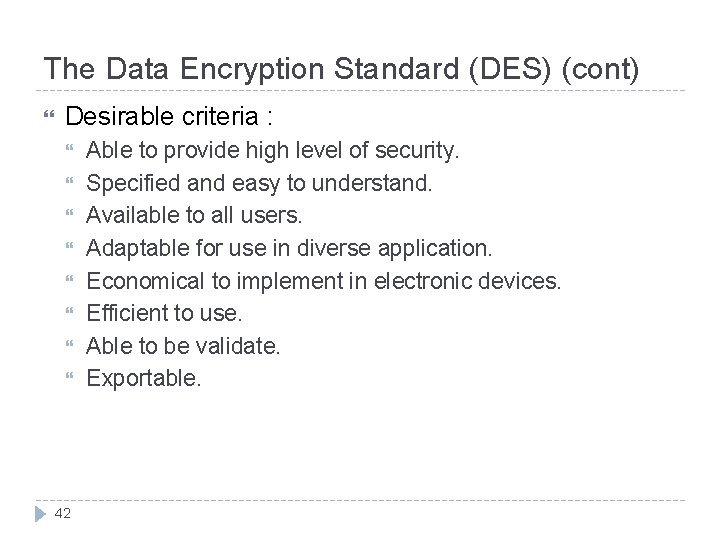Click the bullet marker before Exportable
Screen dimensions: 720x540
70,379
